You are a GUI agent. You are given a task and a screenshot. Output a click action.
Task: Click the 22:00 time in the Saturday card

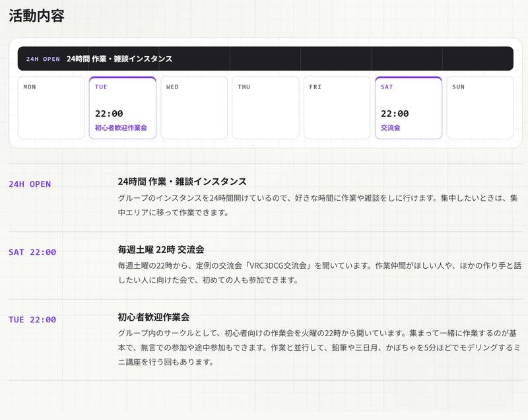pyautogui.click(x=395, y=114)
